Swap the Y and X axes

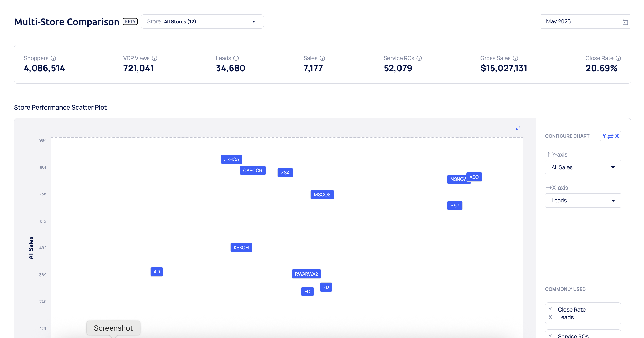pos(610,136)
